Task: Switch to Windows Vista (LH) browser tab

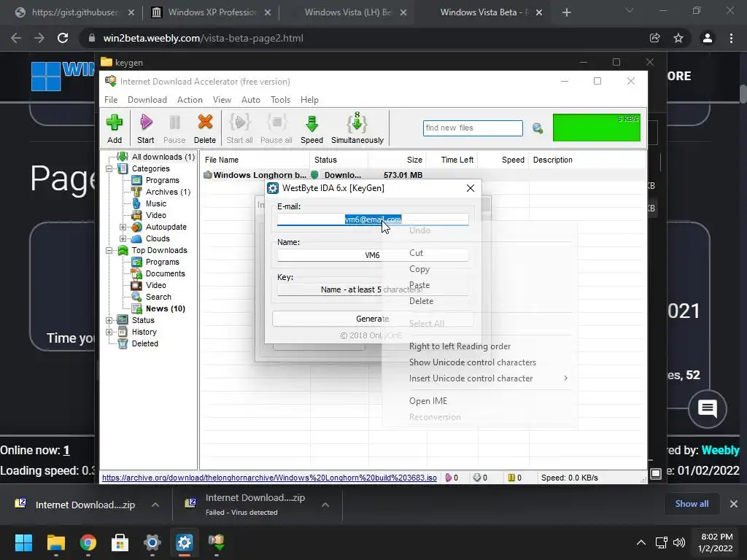Action: pos(348,12)
